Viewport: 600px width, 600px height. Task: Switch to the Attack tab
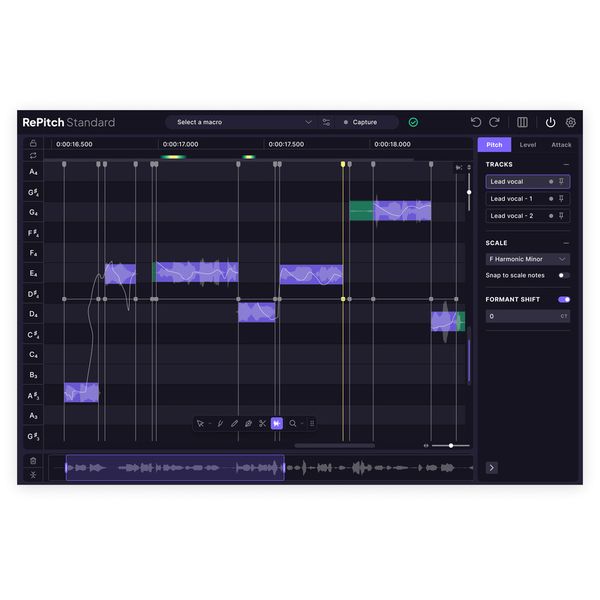pos(561,145)
